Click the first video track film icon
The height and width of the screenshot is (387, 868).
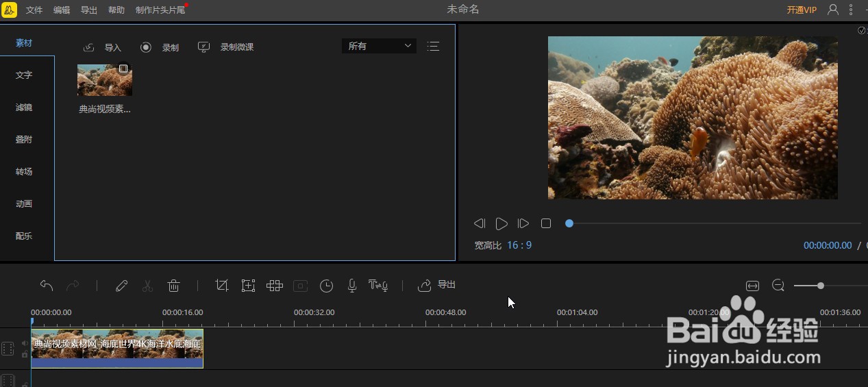(x=8, y=349)
